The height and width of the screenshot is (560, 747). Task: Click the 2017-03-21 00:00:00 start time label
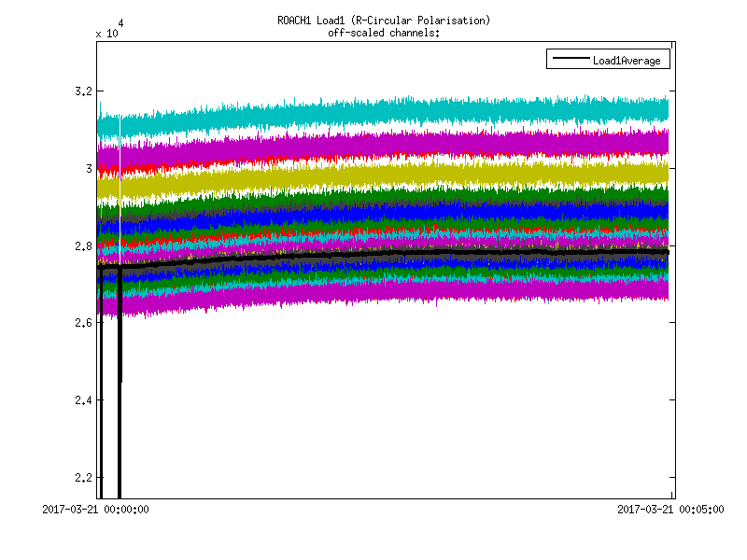96,510
